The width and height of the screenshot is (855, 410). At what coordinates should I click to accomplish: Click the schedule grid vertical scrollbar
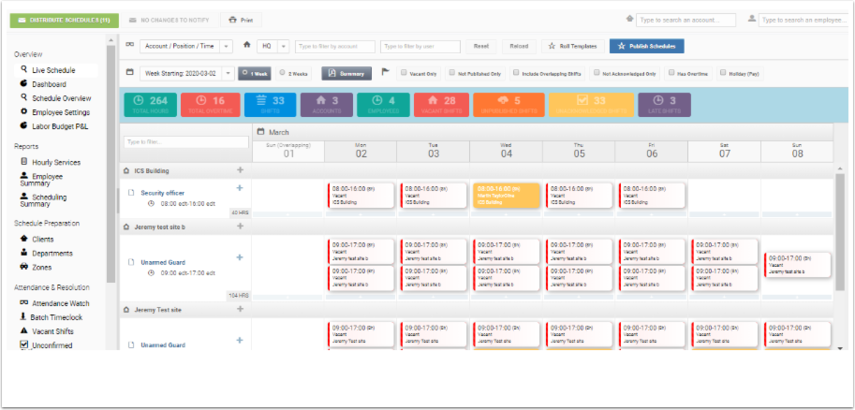coord(840,232)
